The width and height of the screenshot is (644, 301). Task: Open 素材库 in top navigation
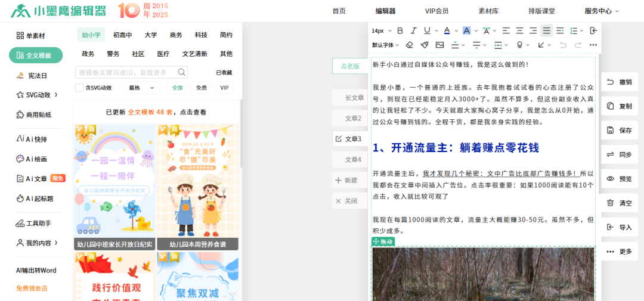[488, 11]
